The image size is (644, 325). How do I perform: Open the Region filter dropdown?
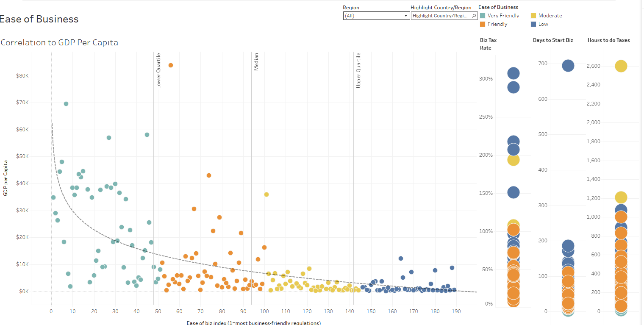[x=376, y=16]
